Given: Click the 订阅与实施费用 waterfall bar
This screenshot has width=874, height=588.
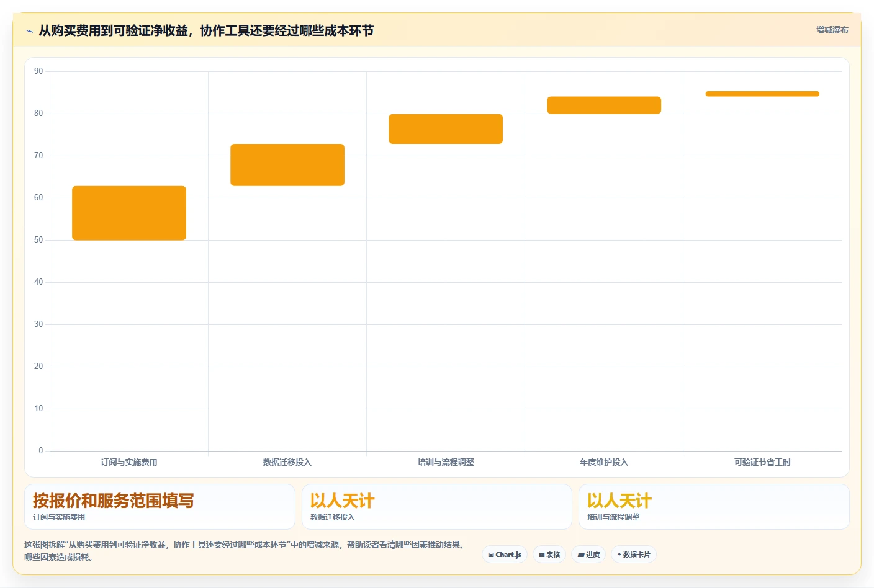Looking at the screenshot, I should [x=129, y=213].
